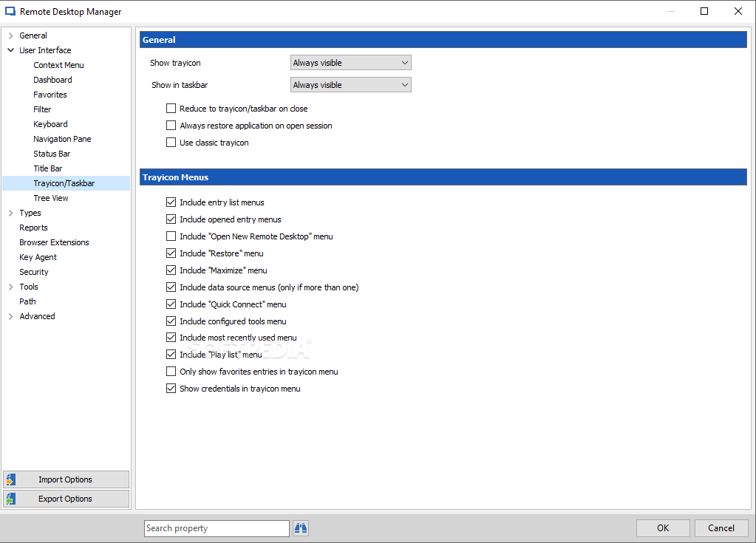Click the Trayicon Menus section header

click(443, 177)
